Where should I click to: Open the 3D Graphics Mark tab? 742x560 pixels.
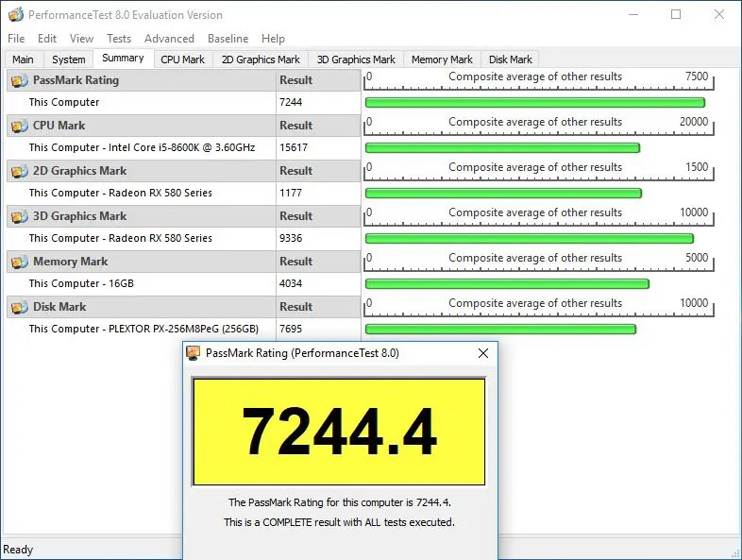click(x=356, y=59)
